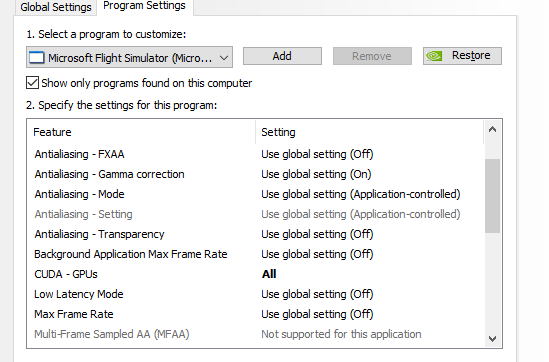Click the program icon beside Microsoft Flight Simulator
Image resolution: width=549 pixels, height=362 pixels.
click(x=36, y=57)
